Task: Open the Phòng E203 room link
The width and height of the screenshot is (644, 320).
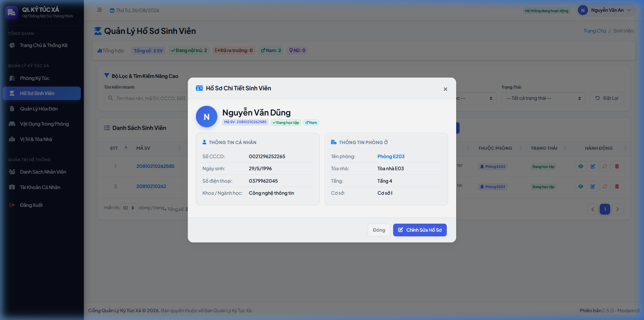Action: [x=391, y=156]
